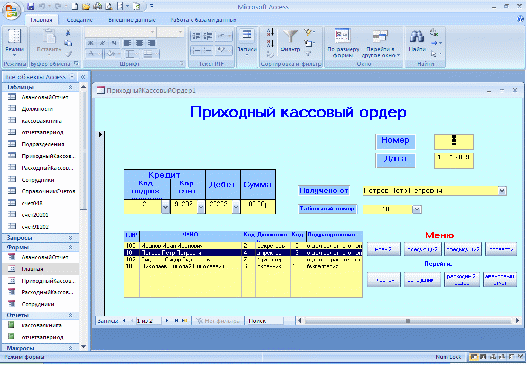
Task: Click the Paste clipboard icon
Action: [49, 37]
